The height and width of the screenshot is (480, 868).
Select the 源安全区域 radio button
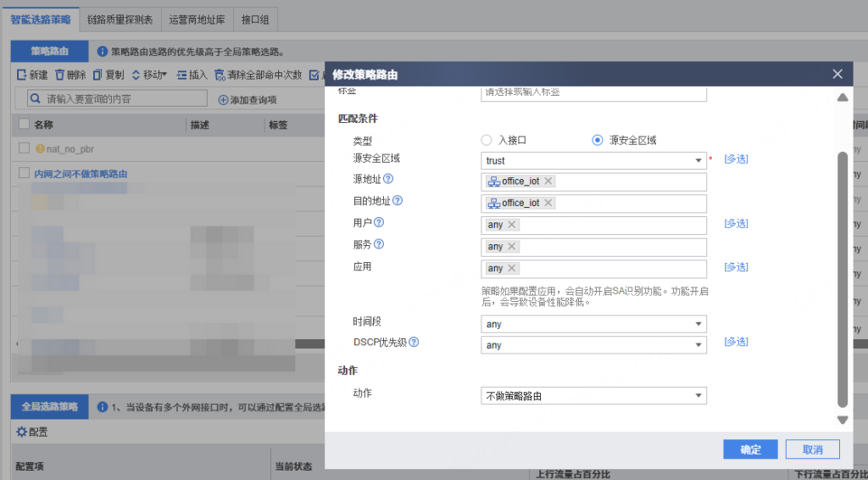click(x=598, y=140)
